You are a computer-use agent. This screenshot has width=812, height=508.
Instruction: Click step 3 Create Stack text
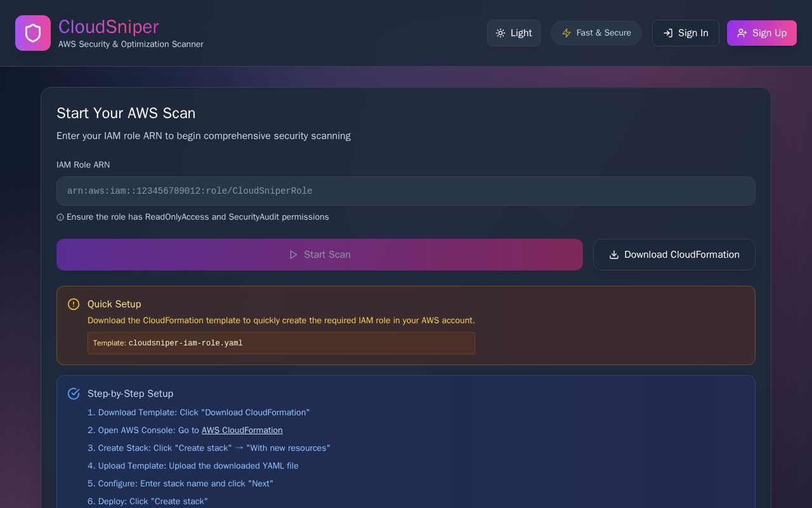[209, 448]
